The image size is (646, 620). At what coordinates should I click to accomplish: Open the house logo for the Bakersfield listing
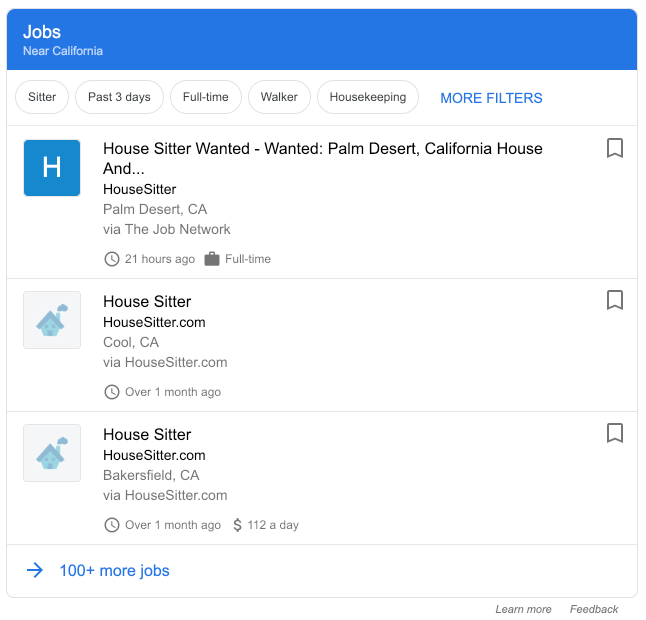point(52,453)
